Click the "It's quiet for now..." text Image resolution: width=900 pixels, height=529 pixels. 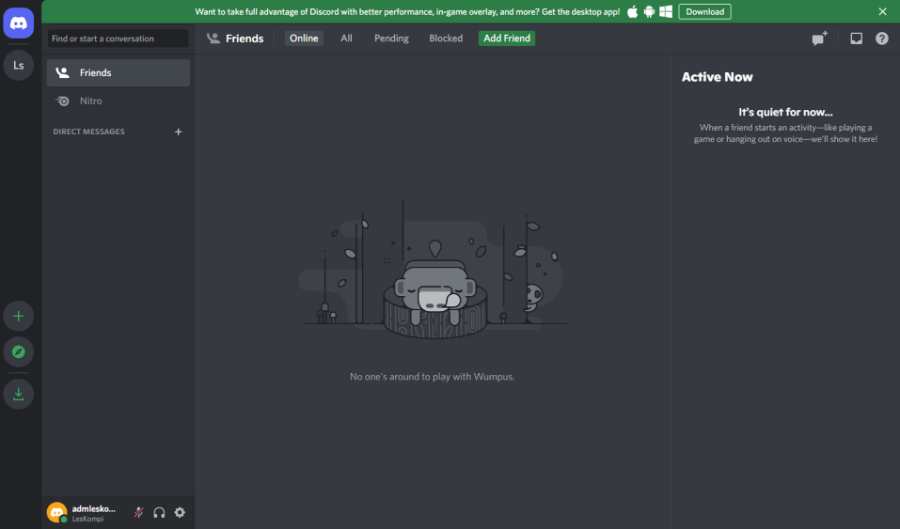click(785, 112)
